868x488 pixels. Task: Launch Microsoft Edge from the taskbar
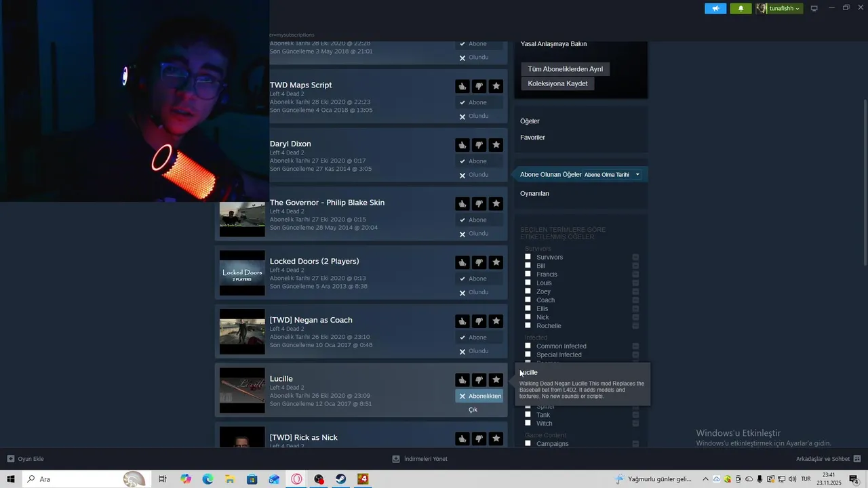click(x=208, y=479)
